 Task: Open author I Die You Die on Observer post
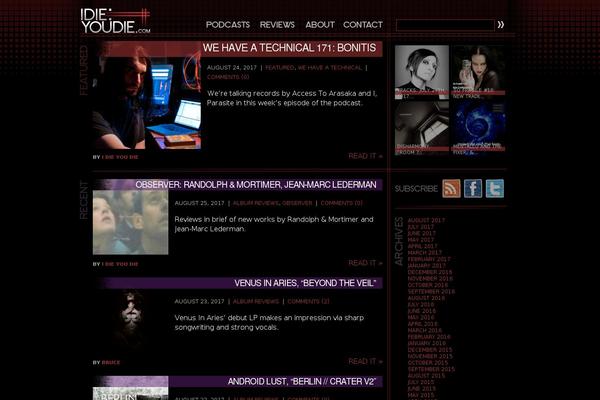[120, 264]
